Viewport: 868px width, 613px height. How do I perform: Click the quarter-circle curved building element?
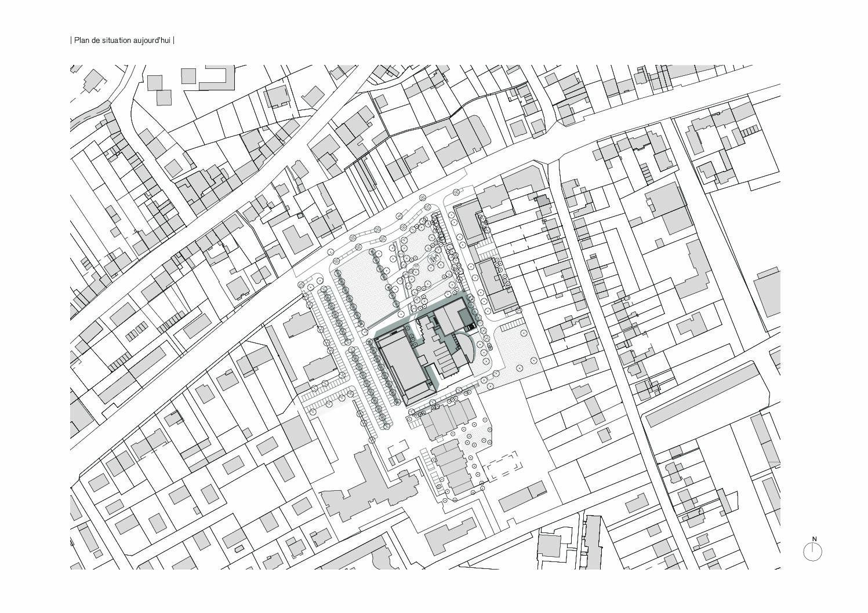(467, 348)
